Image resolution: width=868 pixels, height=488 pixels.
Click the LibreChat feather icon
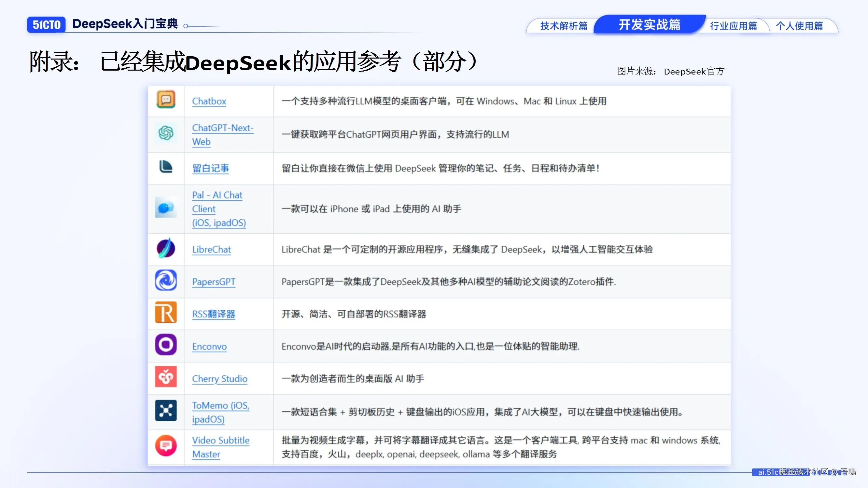[166, 248]
